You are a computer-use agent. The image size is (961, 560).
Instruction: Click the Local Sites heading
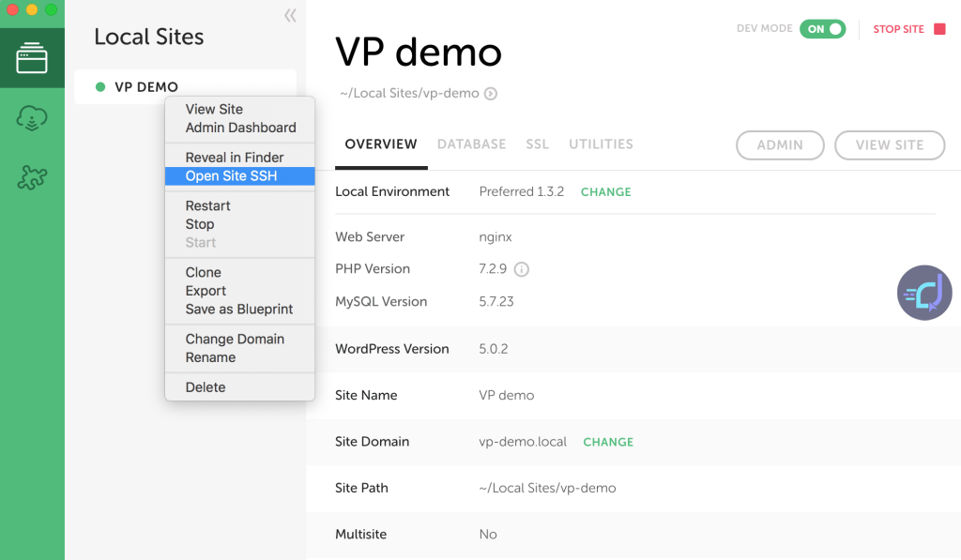pos(149,37)
